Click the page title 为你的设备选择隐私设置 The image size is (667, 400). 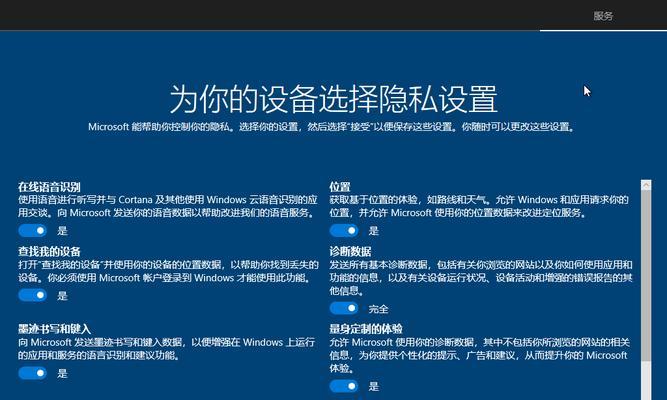click(x=334, y=99)
